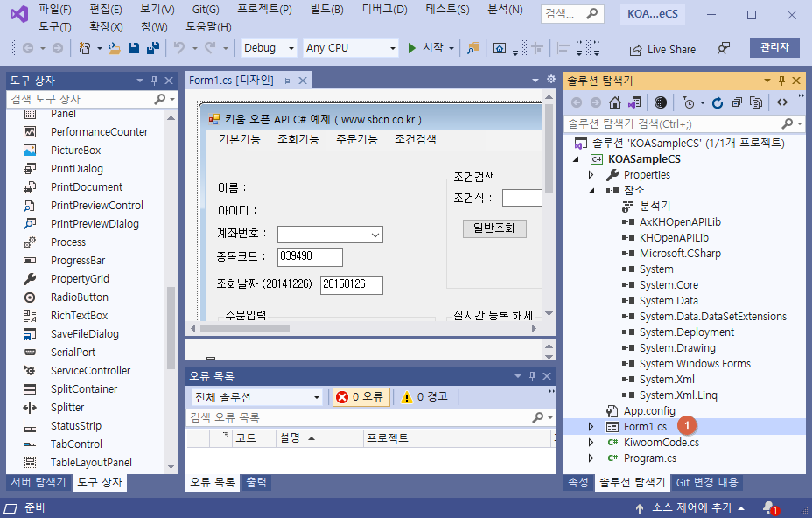The image size is (812, 518).
Task: Click the Show All Files icon
Action: click(756, 102)
